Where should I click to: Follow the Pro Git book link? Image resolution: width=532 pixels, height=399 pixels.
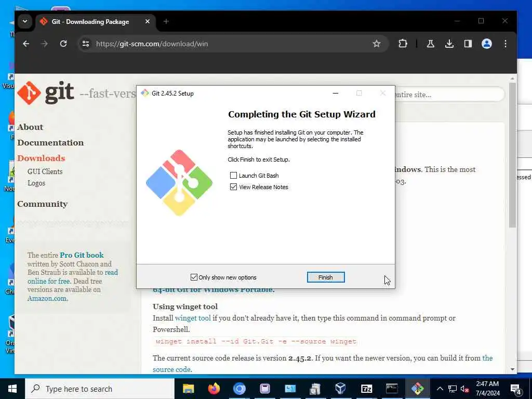(82, 255)
